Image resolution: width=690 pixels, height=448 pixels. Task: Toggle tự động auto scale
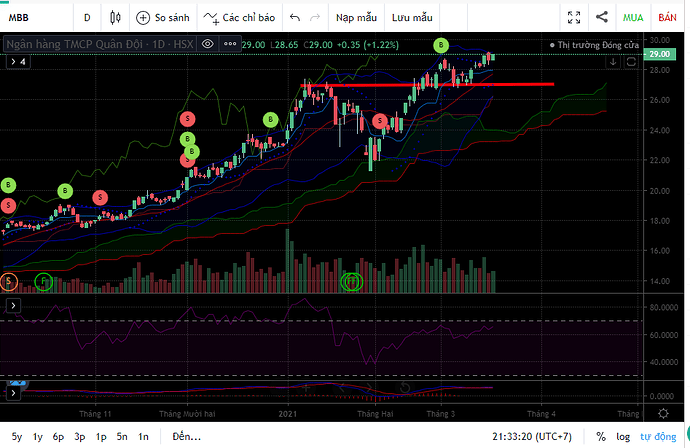657,437
